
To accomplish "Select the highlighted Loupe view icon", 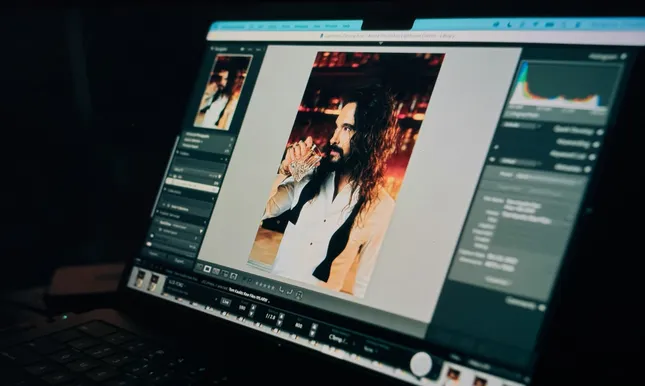I will click(x=208, y=269).
